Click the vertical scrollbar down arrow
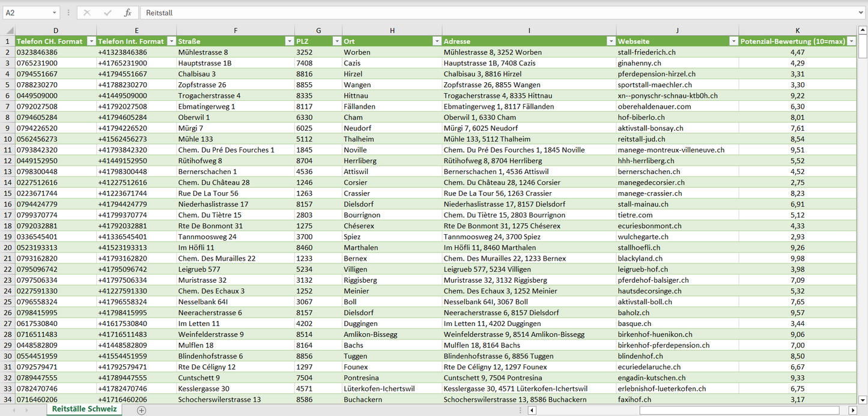 tap(863, 399)
